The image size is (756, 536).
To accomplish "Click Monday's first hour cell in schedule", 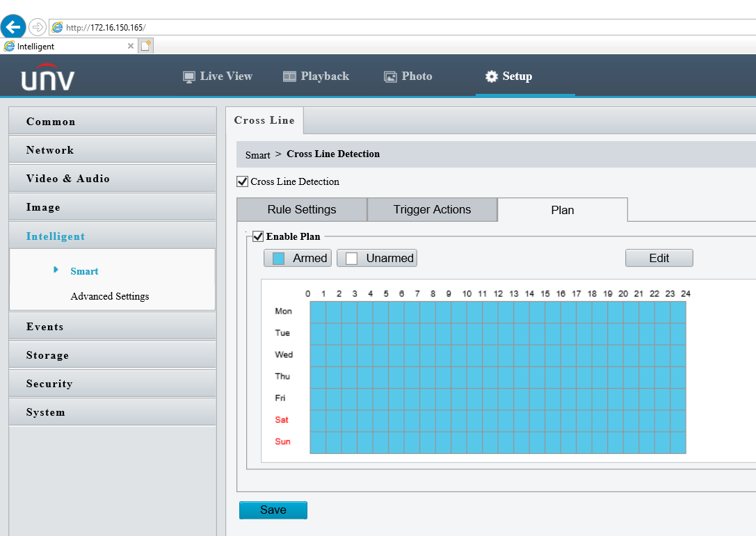I will [x=319, y=312].
